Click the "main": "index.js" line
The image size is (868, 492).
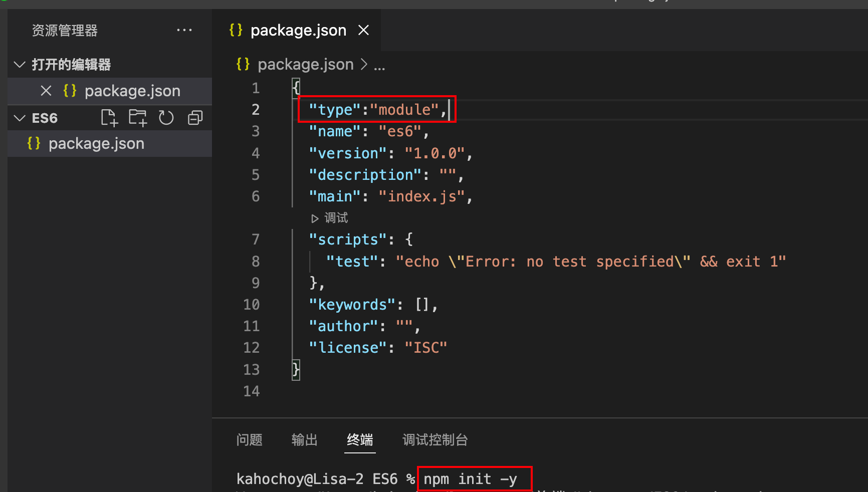390,196
